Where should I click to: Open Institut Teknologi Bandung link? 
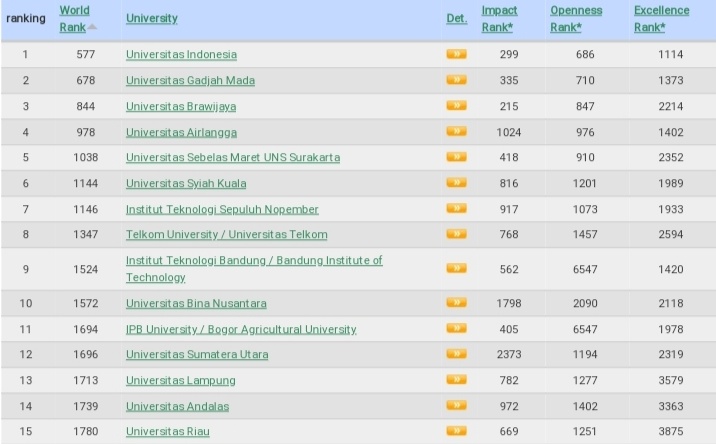(x=254, y=269)
